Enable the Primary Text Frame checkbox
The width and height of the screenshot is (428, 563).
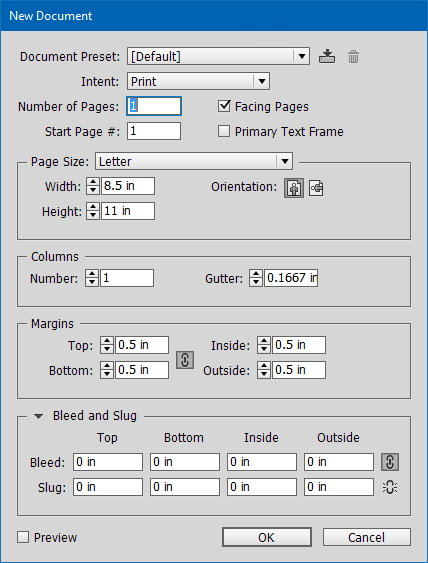[x=224, y=131]
